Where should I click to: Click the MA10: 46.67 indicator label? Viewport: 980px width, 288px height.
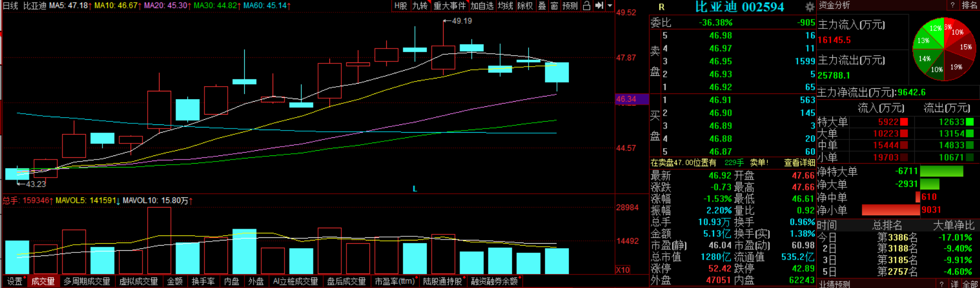click(118, 6)
